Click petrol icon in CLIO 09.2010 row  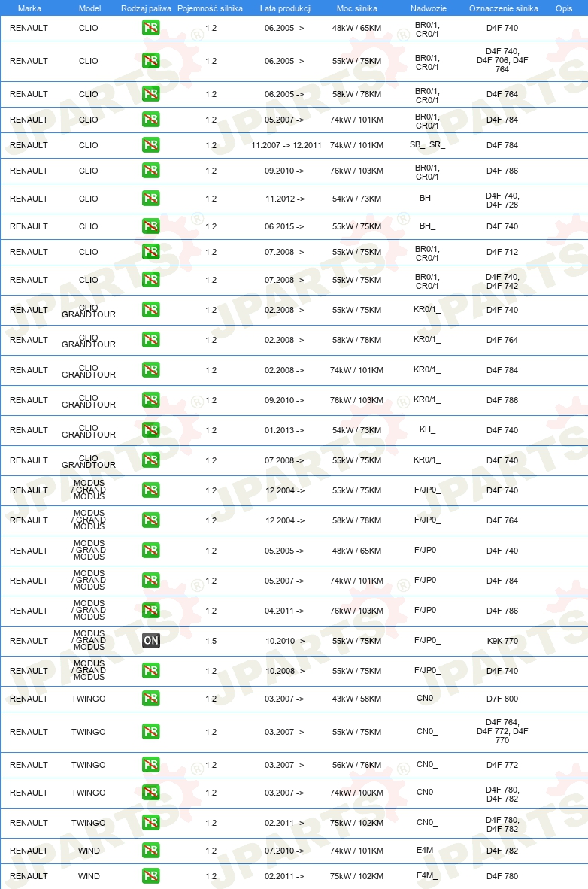(151, 171)
